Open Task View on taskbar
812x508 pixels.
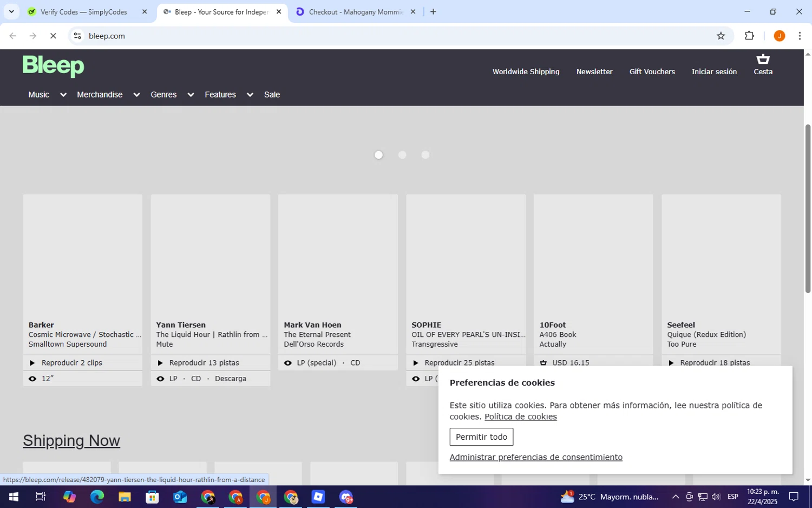click(x=41, y=497)
